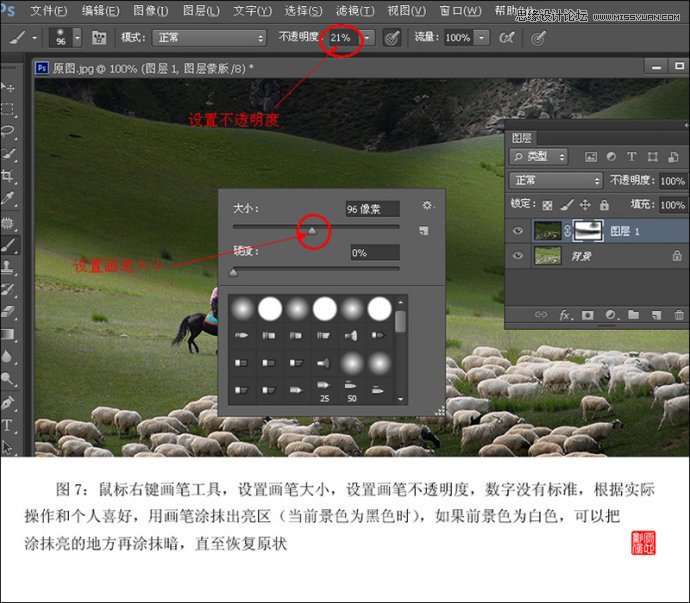
Task: Open the 模式 正常 blend mode dropdown
Action: click(x=209, y=38)
